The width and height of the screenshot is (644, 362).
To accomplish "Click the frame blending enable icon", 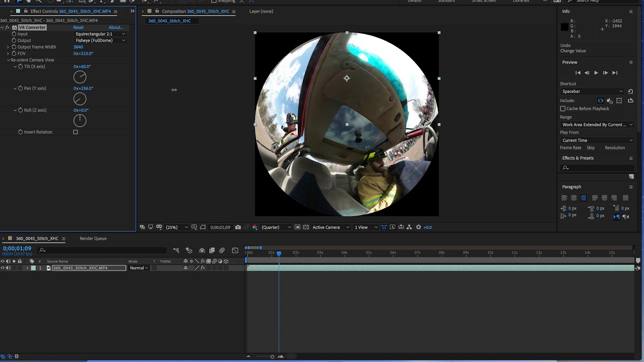I will click(x=212, y=250).
